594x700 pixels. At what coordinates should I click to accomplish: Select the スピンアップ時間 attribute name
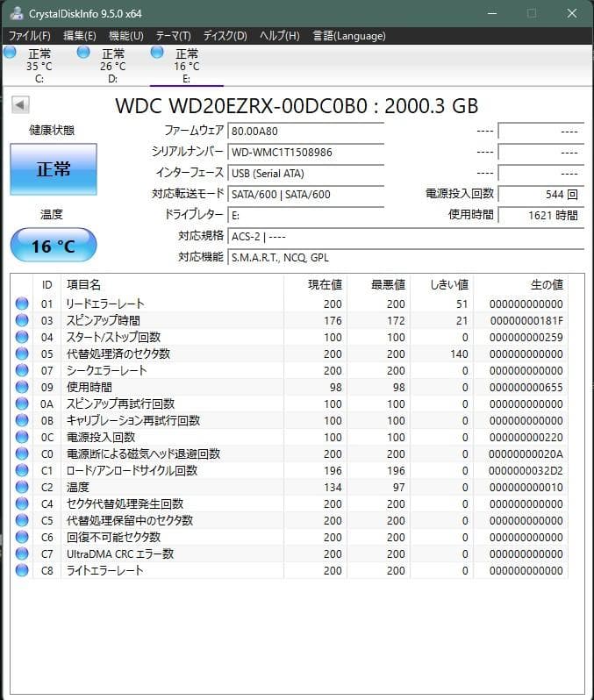(104, 320)
